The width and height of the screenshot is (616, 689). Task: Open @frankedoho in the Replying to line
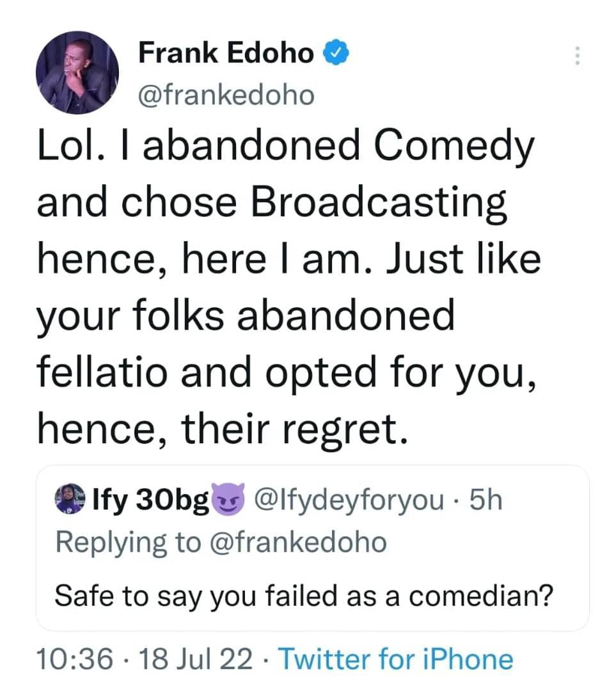point(299,542)
